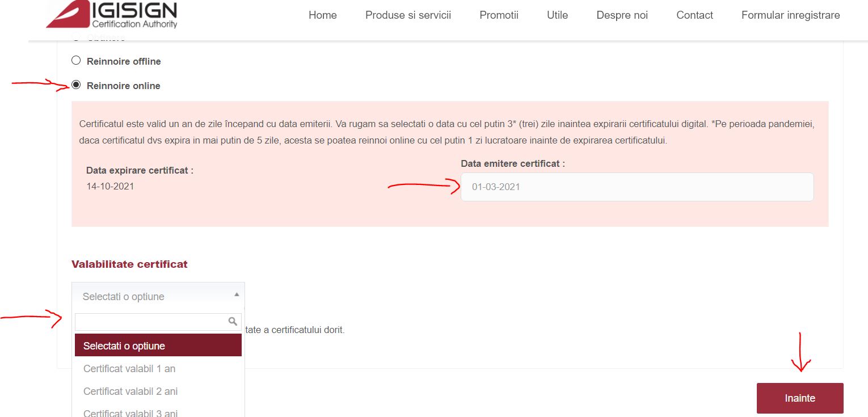Click the DigiSign Certification Authority logo
The height and width of the screenshot is (417, 868).
[x=112, y=14]
